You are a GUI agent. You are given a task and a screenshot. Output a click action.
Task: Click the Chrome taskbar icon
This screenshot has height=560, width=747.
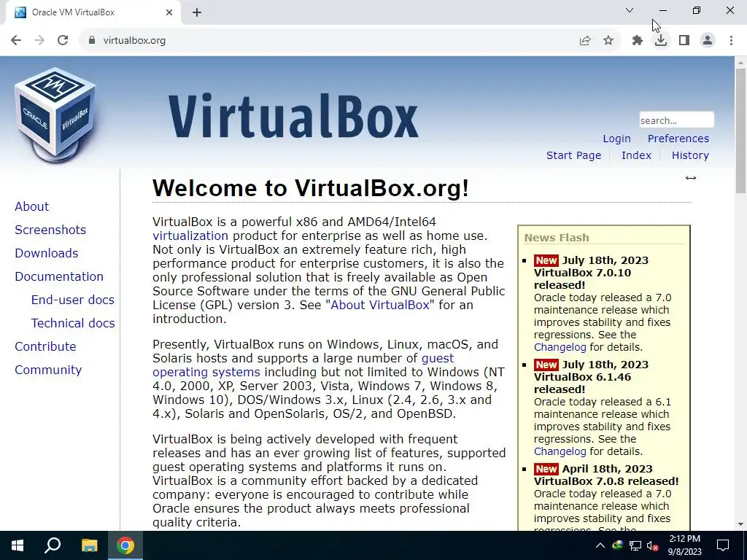click(x=125, y=545)
